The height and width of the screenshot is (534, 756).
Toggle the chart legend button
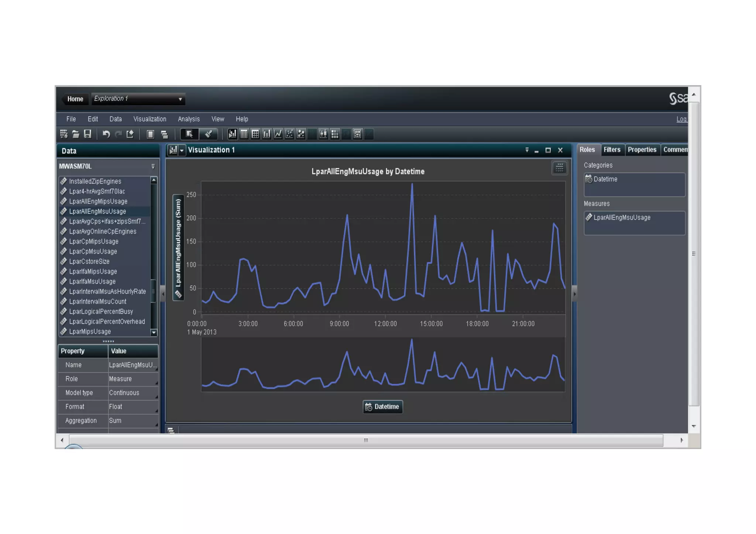(x=559, y=168)
